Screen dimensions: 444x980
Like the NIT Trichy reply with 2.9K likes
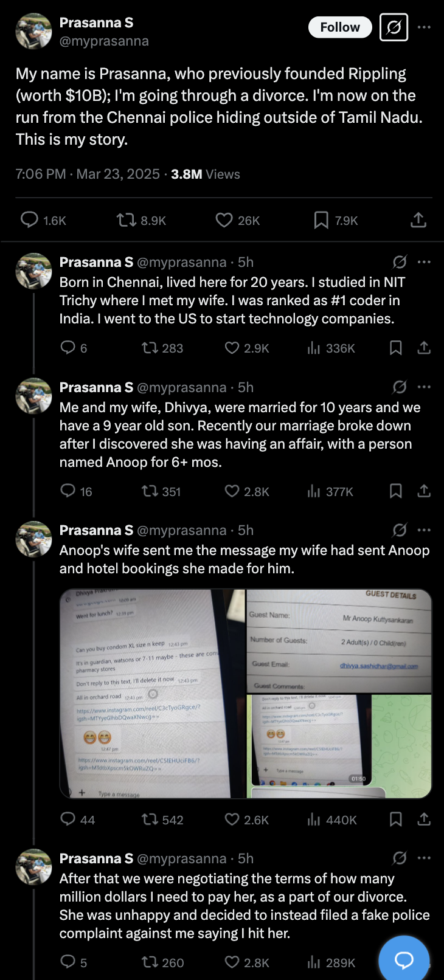232,348
